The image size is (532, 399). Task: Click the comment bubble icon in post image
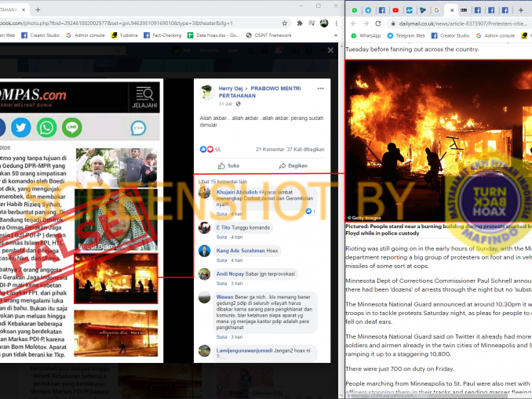[138, 128]
